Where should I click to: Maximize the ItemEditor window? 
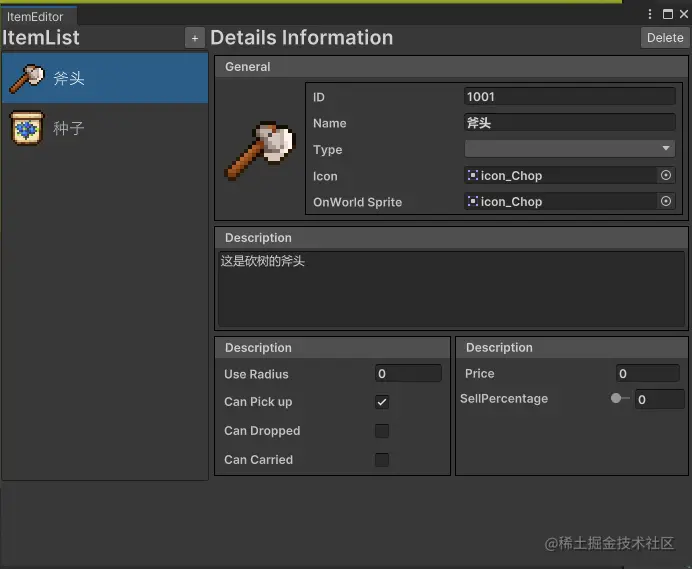pyautogui.click(x=668, y=14)
